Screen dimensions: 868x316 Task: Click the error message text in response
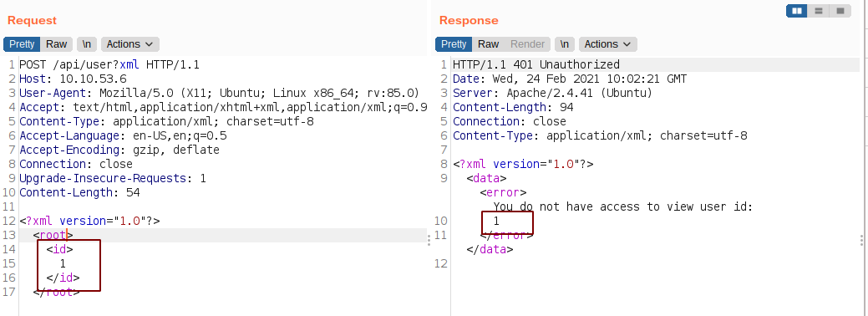point(623,206)
